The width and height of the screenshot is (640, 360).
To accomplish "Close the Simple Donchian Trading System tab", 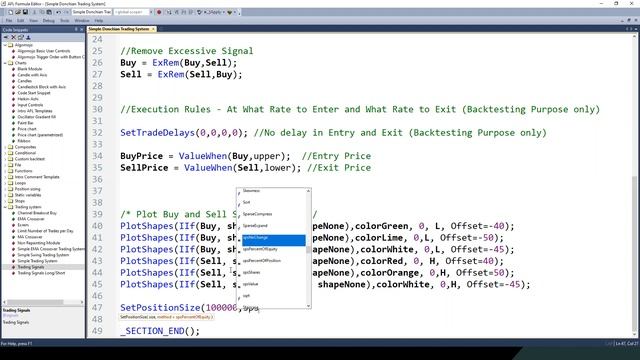I will (x=153, y=29).
